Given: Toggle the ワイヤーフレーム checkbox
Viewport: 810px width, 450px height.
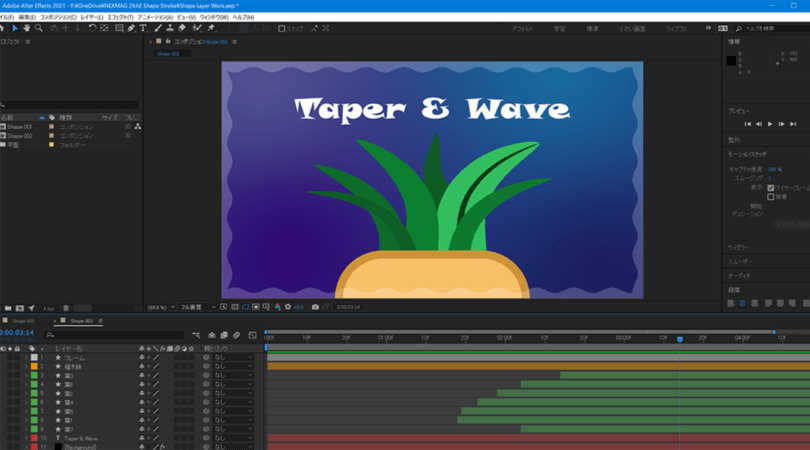Looking at the screenshot, I should [x=770, y=187].
